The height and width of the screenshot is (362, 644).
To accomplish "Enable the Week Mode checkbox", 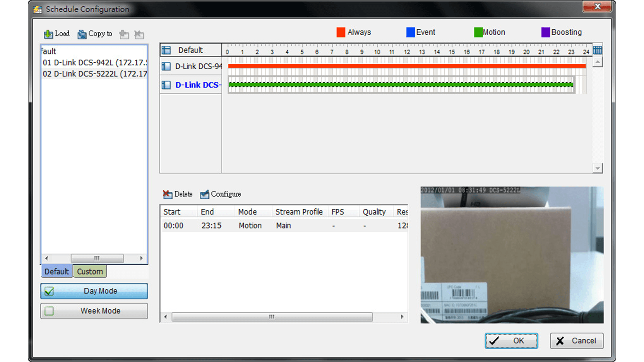I will 50,311.
